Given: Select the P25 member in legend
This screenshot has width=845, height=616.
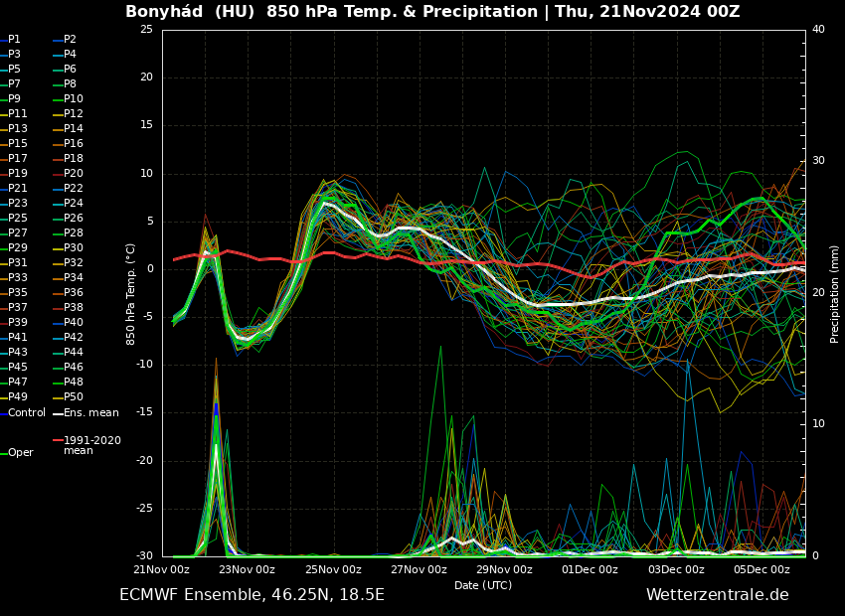Looking at the screenshot, I should pyautogui.click(x=18, y=219).
